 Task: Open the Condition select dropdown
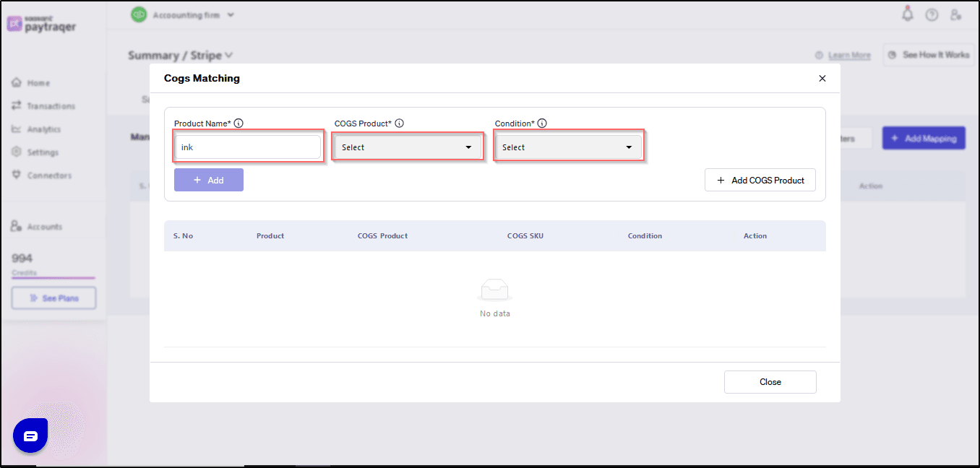pos(568,147)
